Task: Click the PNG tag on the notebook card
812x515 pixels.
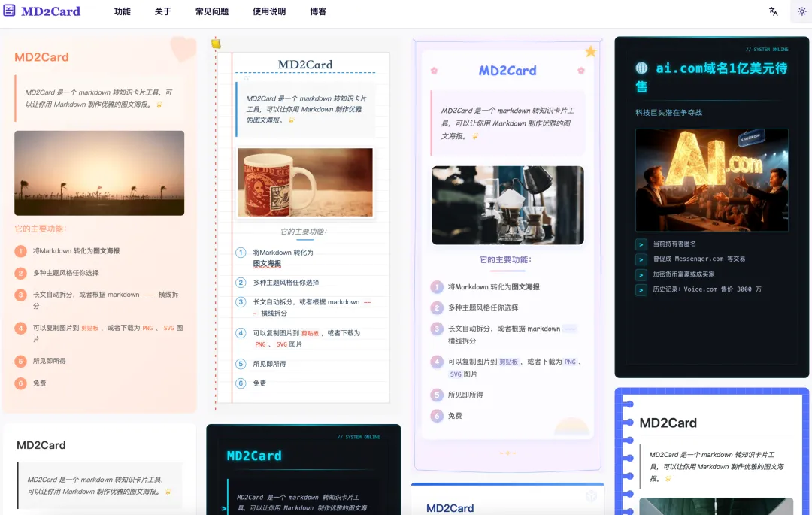Action: [260, 344]
